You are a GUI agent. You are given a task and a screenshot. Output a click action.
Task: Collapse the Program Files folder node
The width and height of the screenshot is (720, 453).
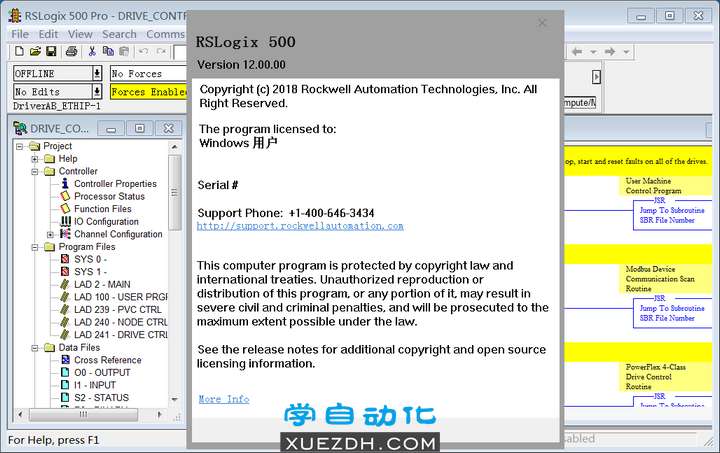click(x=35, y=247)
